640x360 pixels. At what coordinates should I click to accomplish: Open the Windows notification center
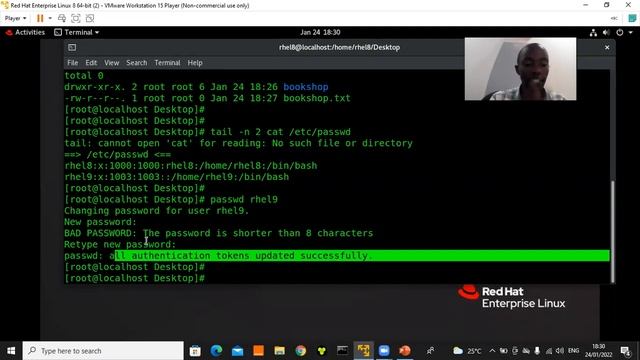[625, 351]
